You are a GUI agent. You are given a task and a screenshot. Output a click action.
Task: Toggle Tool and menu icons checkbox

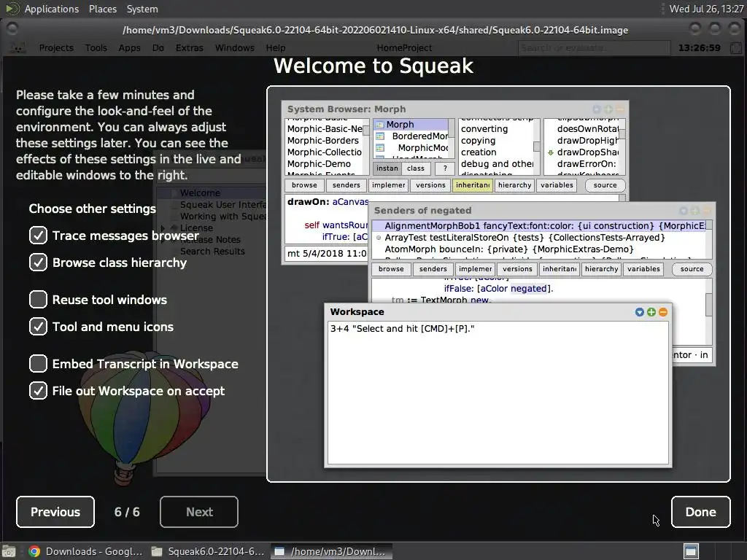pyautogui.click(x=38, y=327)
